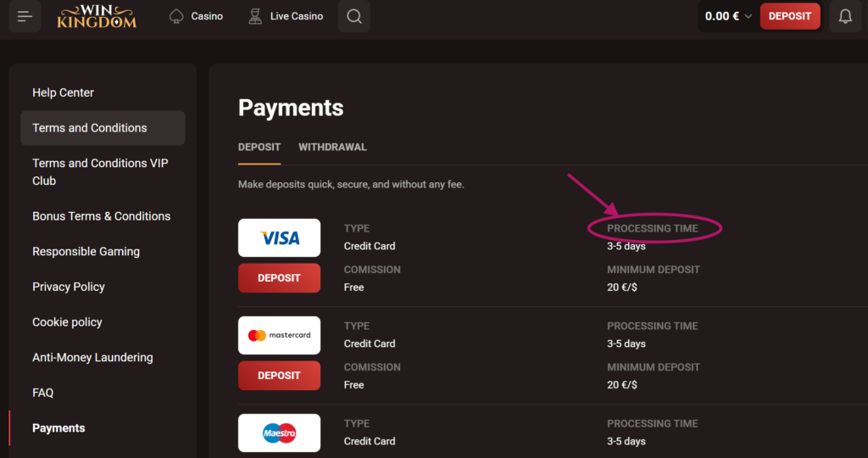
Task: Select the Visa card logo
Action: (279, 237)
